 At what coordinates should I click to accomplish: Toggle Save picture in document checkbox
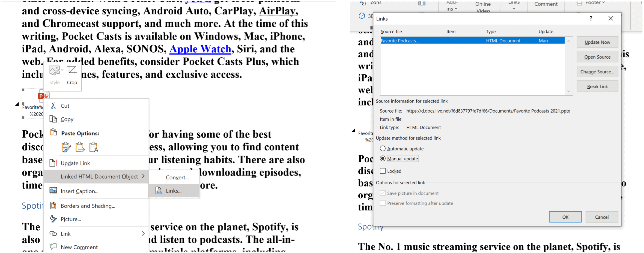click(383, 193)
